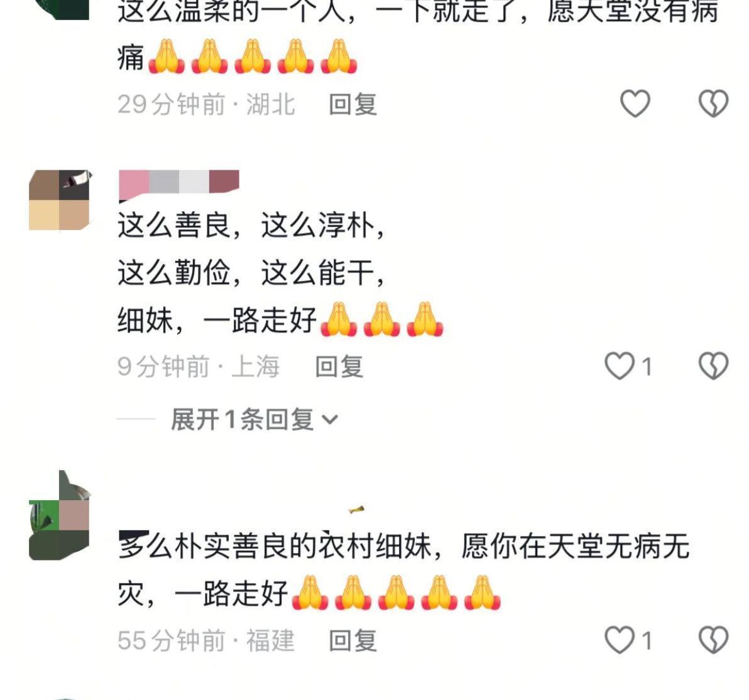Reply to the 55分钟前 福建 comment
The height and width of the screenshot is (700, 749).
tap(353, 640)
